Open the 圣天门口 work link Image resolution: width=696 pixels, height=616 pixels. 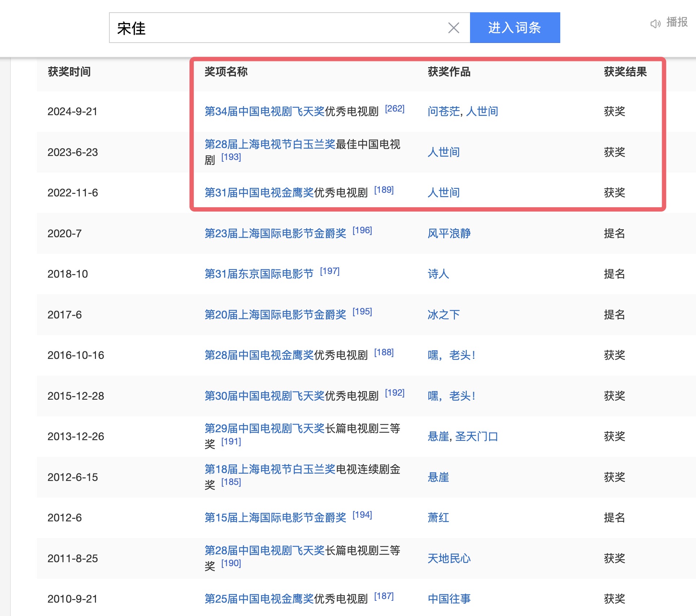pos(477,437)
